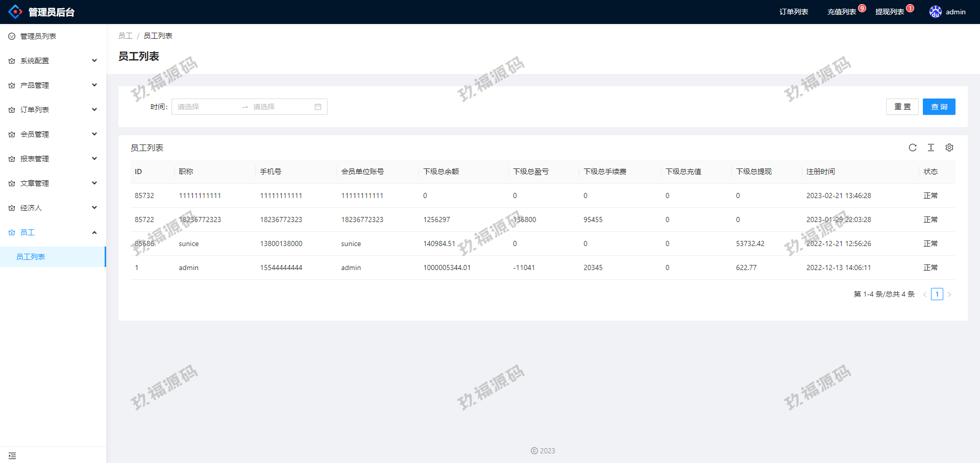Image resolution: width=980 pixels, height=463 pixels.
Task: Open 充值列表 in the top navigation
Action: 841,12
